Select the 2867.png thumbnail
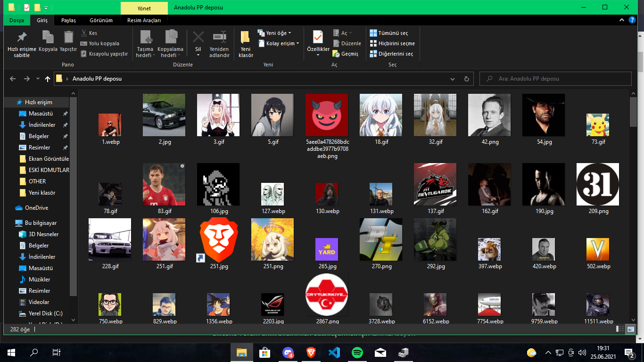This screenshot has width=644, height=362. [x=327, y=295]
